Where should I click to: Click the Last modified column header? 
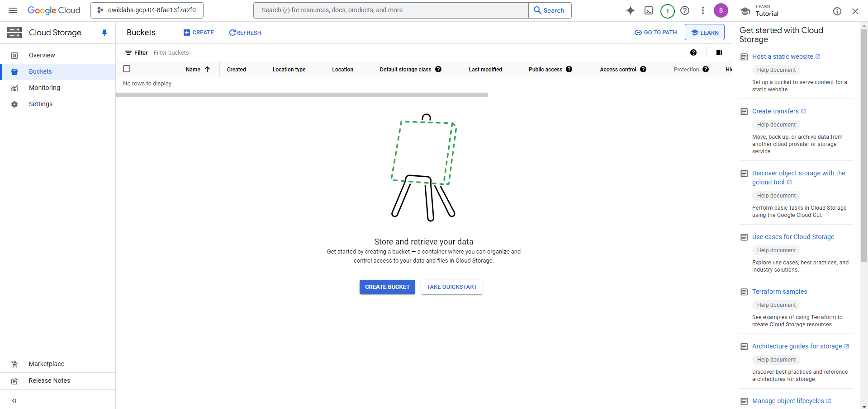(485, 70)
